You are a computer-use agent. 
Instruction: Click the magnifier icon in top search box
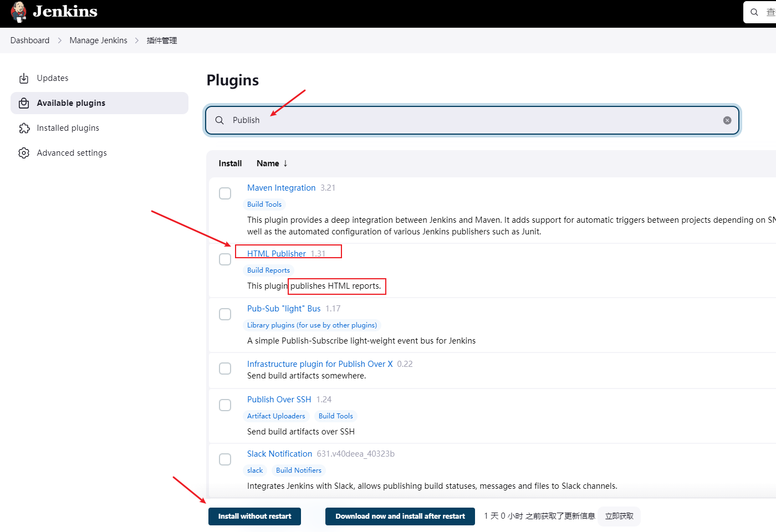click(x=754, y=12)
